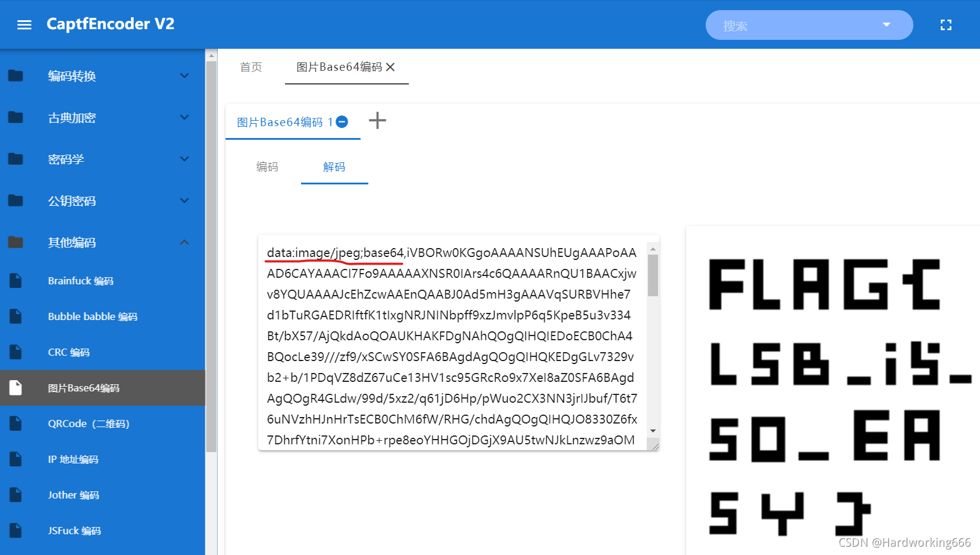Open the Brainfuck 编码 tool

click(80, 281)
